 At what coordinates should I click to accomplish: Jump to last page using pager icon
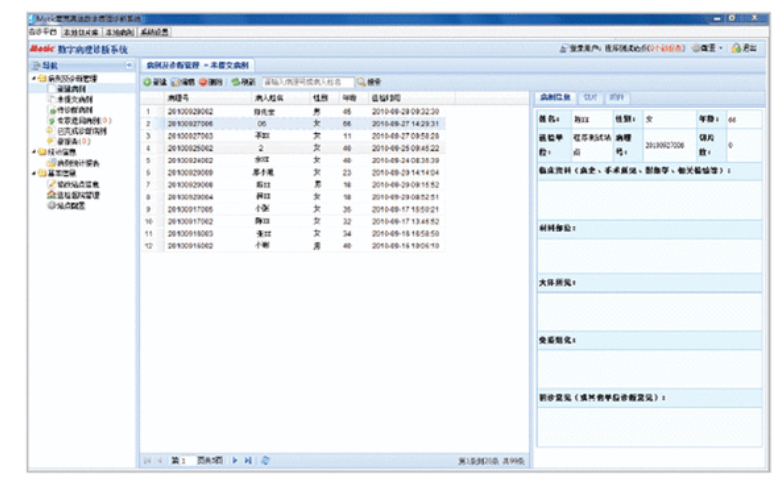[248, 461]
